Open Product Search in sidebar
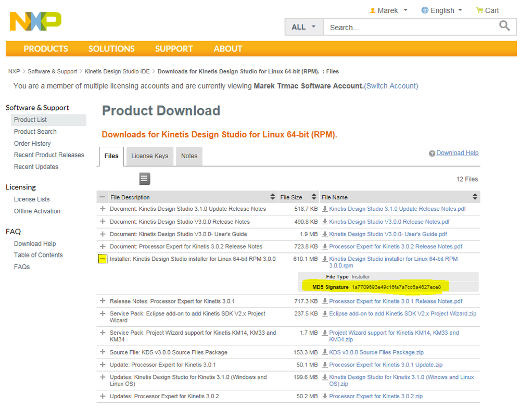The height and width of the screenshot is (420, 520). tap(35, 132)
